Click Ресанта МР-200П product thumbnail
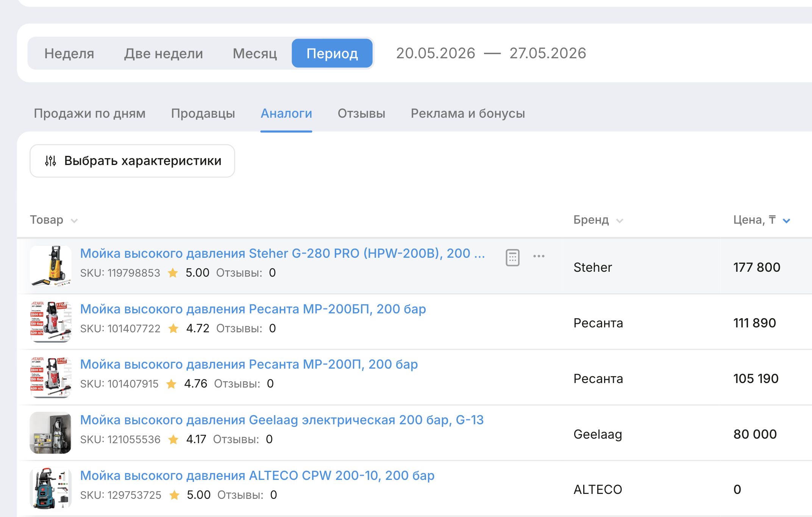 [51, 377]
